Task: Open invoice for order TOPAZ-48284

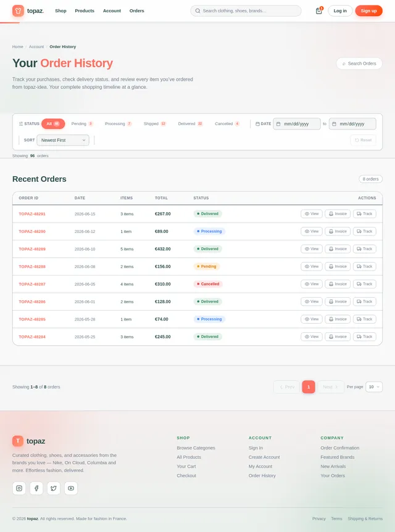Action: tap(338, 337)
